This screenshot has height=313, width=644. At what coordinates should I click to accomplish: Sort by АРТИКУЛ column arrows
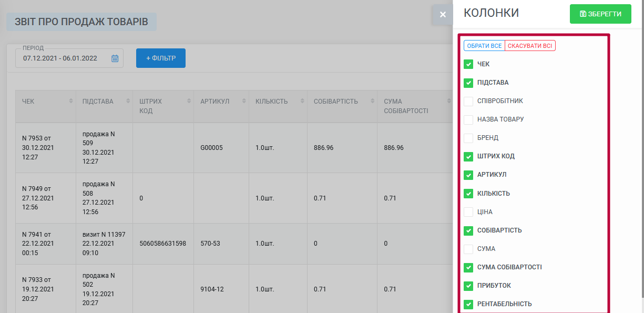point(244,101)
